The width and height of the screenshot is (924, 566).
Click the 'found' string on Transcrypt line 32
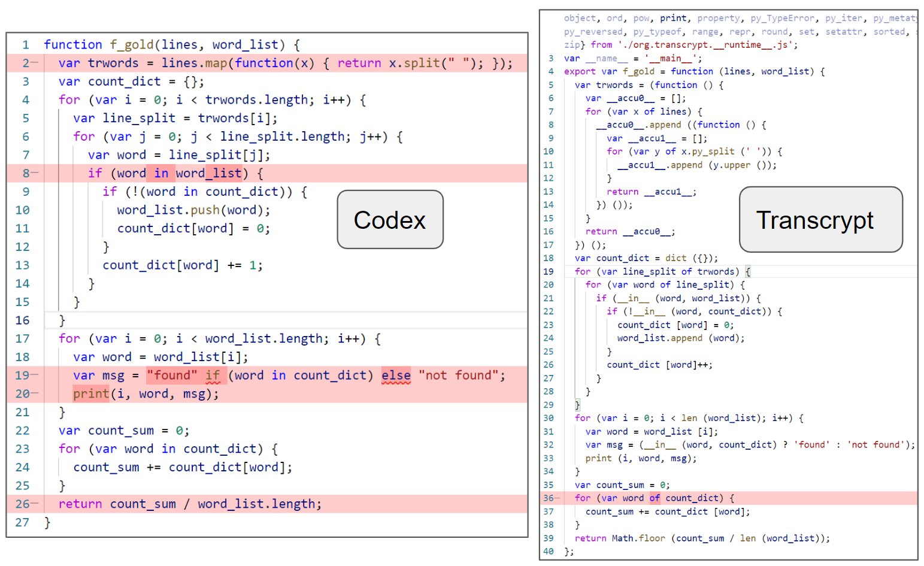pos(812,445)
